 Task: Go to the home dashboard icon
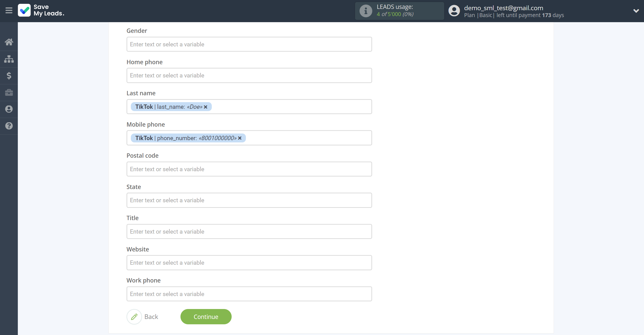click(x=9, y=42)
